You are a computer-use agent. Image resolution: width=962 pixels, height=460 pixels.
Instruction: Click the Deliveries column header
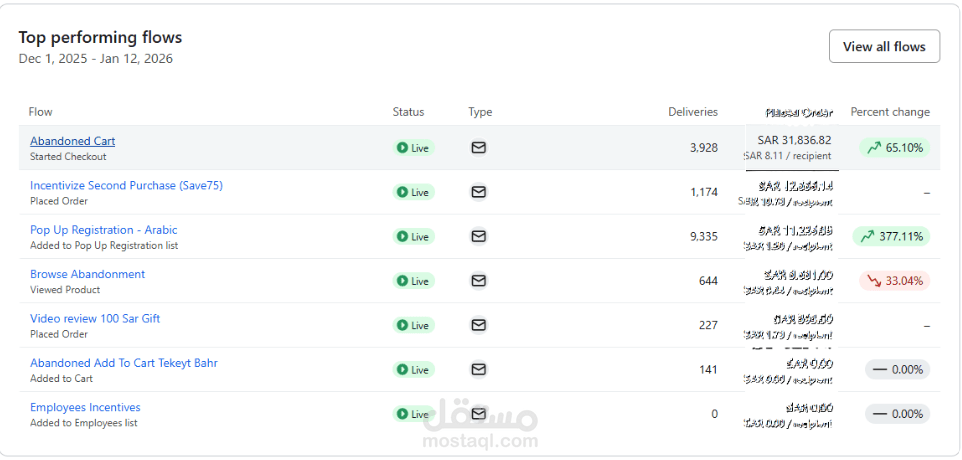click(693, 112)
